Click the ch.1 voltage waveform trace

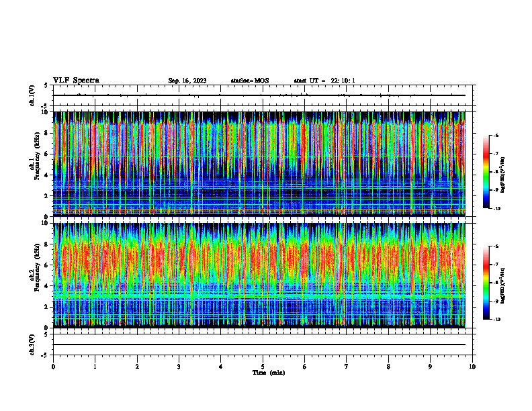click(x=259, y=95)
